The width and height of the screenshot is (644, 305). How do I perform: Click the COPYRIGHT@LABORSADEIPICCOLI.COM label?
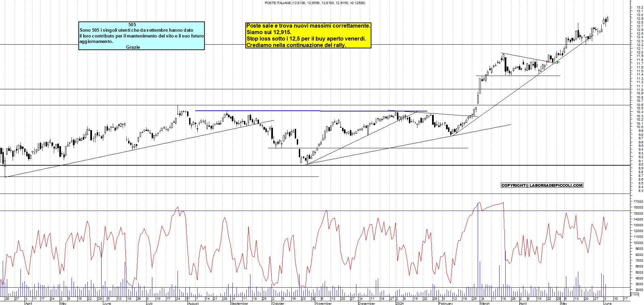click(x=542, y=185)
